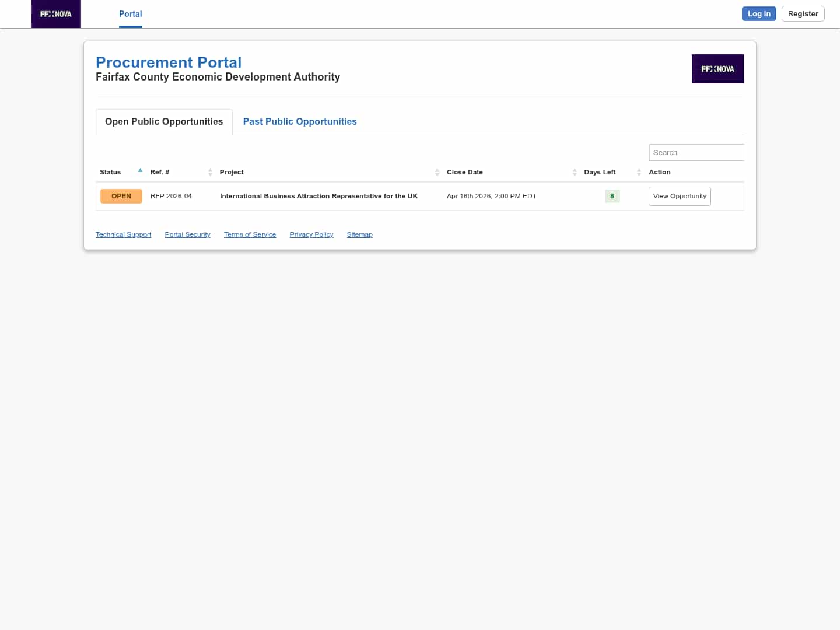The width and height of the screenshot is (840, 630).
Task: View the Terms of Service link
Action: coord(250,235)
